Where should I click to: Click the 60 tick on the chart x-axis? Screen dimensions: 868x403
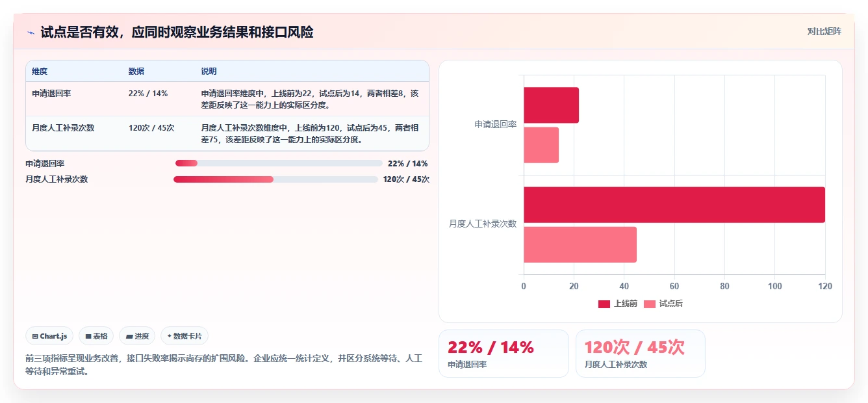tap(674, 287)
